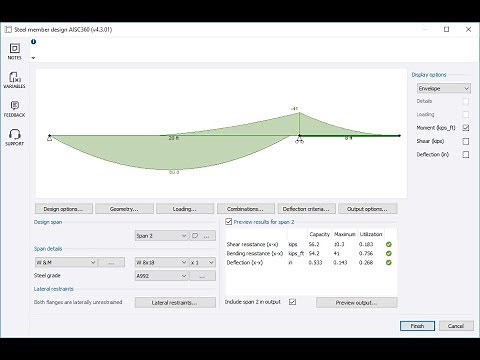Open the Notes sidebar icon
480x360 pixels.
[x=14, y=51]
